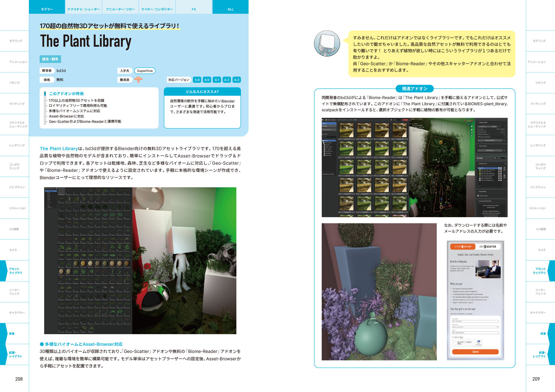Viewport: 555px width, 392px height.
Task: Select the Lawn 06 biome thumbnail
Action: click(x=364, y=167)
